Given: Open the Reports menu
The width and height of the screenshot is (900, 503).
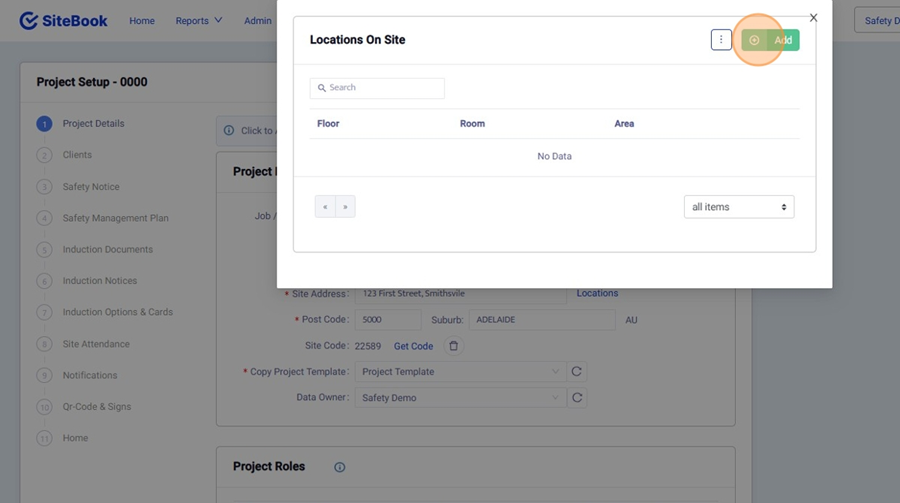Looking at the screenshot, I should click(198, 21).
